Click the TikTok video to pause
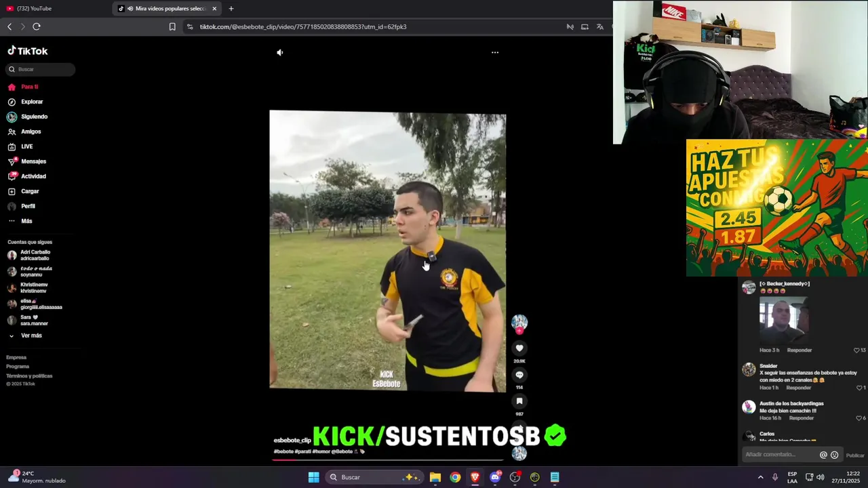The height and width of the screenshot is (488, 868). (x=387, y=251)
